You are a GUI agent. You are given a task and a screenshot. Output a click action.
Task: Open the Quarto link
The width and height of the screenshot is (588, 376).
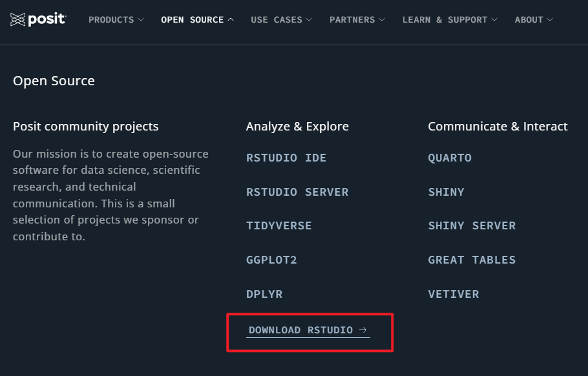click(x=450, y=158)
